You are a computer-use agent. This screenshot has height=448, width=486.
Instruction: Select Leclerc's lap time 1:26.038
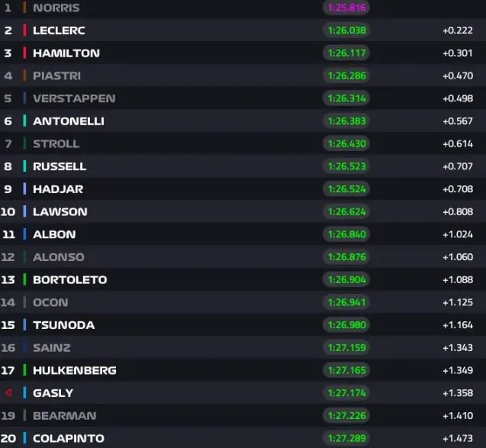(346, 31)
